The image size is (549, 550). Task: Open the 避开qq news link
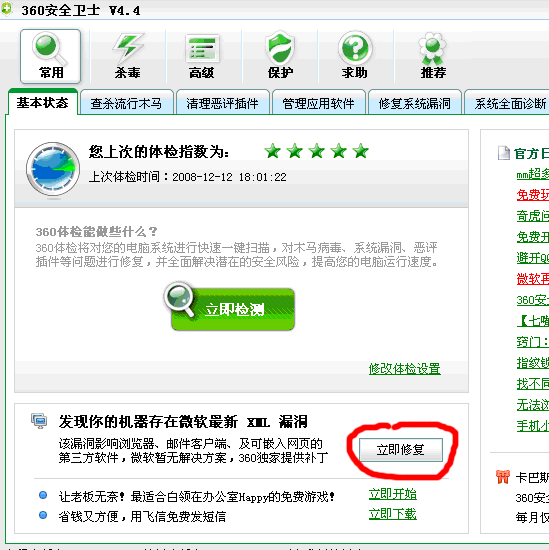[x=533, y=258]
